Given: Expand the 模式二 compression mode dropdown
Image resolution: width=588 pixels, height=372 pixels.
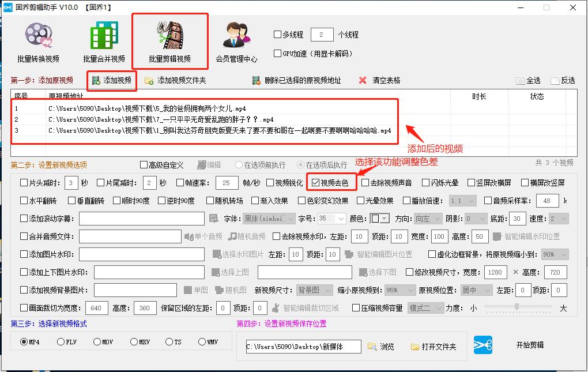Looking at the screenshot, I should click(425, 308).
